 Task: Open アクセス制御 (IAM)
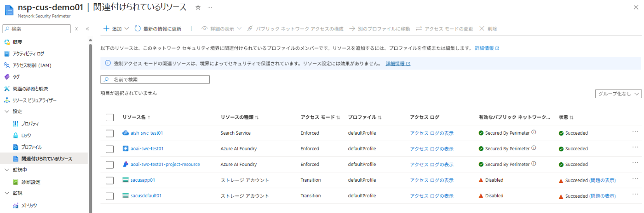(31, 65)
